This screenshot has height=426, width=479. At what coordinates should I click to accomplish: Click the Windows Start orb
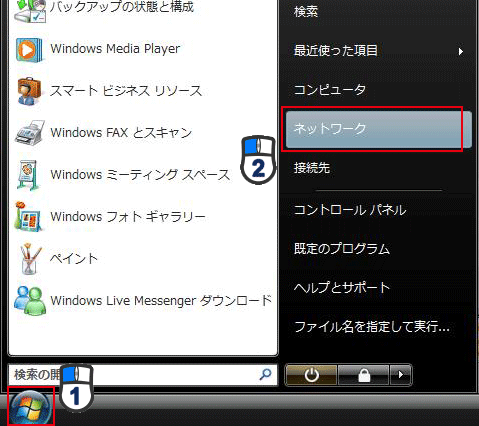pyautogui.click(x=30, y=407)
